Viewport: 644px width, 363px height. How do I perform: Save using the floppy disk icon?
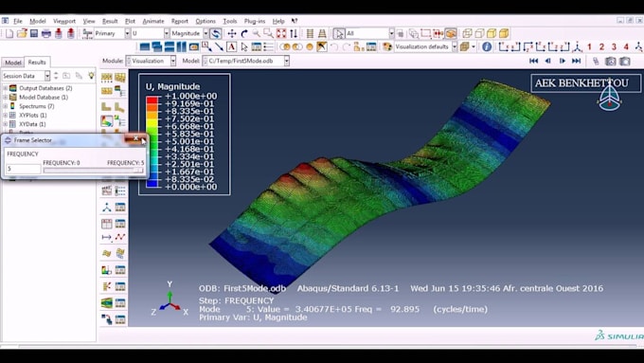coord(34,33)
